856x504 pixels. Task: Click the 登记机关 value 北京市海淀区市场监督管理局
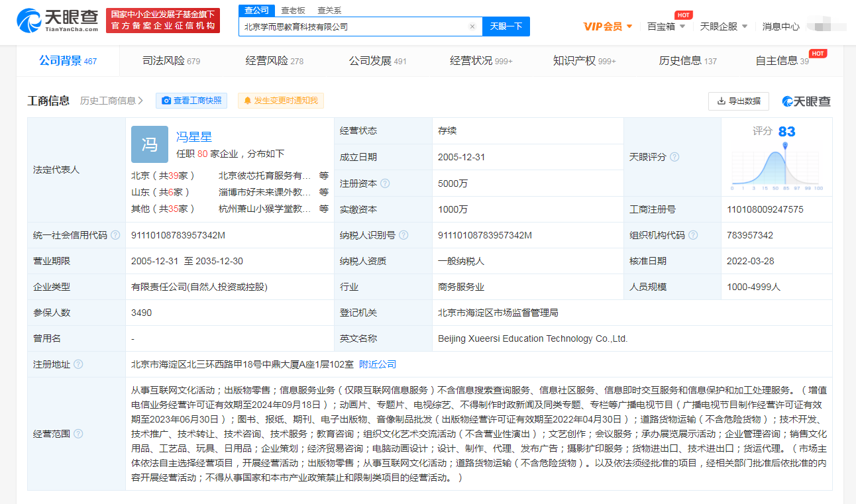(x=498, y=313)
